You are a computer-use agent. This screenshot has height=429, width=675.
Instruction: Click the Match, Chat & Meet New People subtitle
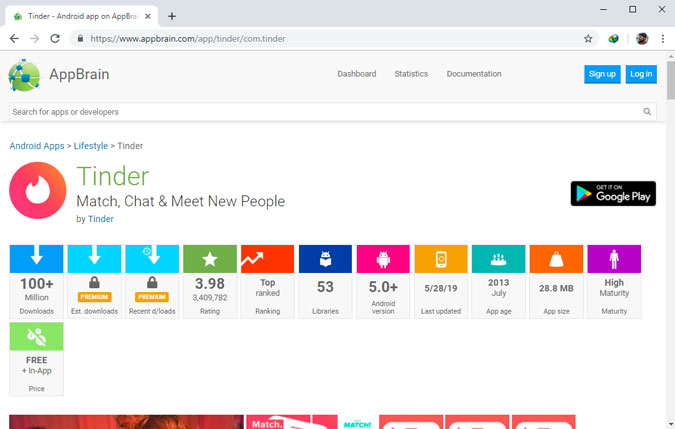pos(181,201)
